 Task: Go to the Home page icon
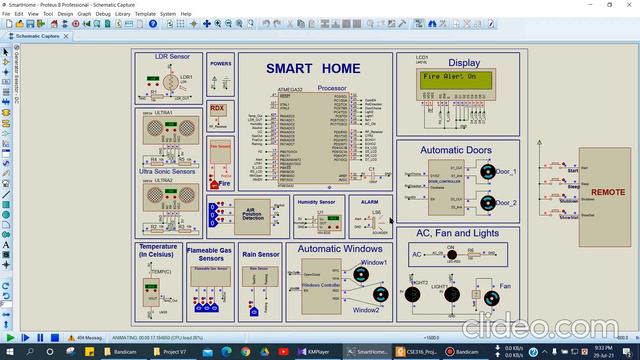[x=54, y=24]
